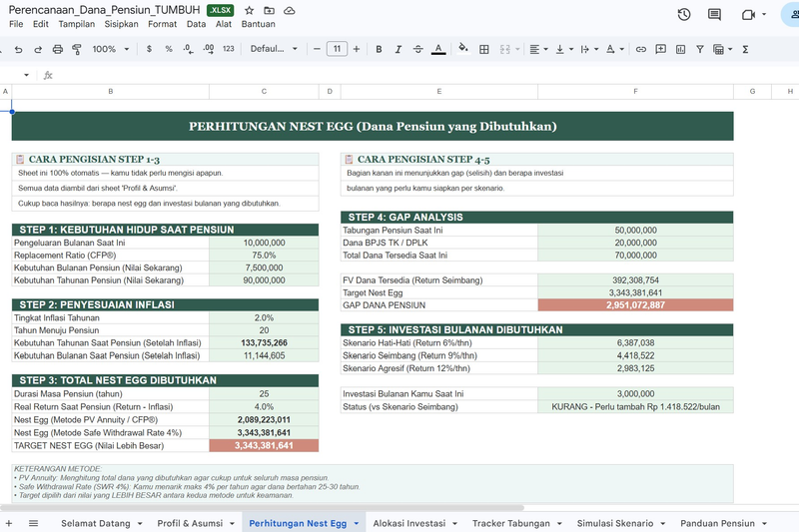Star the document

249,11
